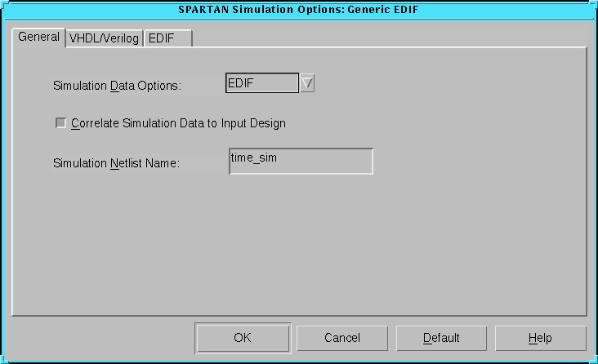
Task: Restore settings with the Default button
Action: tap(441, 338)
